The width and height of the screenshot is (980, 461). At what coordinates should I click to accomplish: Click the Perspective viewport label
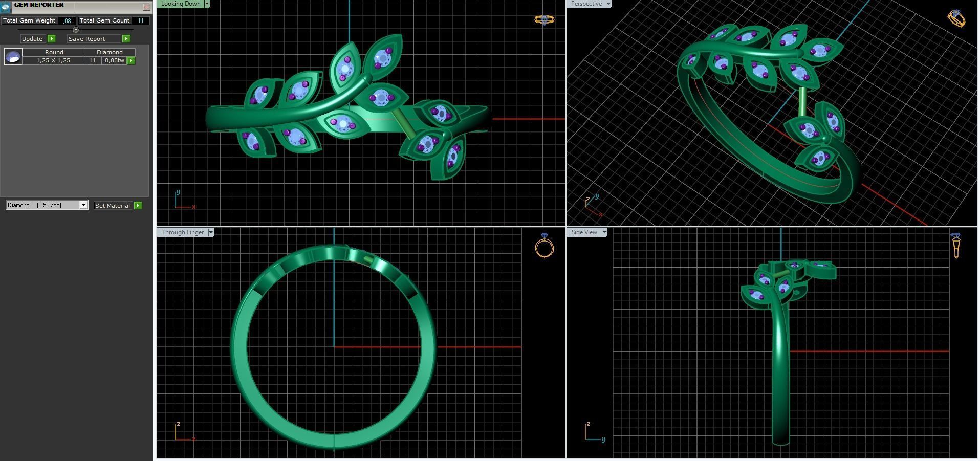tap(586, 4)
